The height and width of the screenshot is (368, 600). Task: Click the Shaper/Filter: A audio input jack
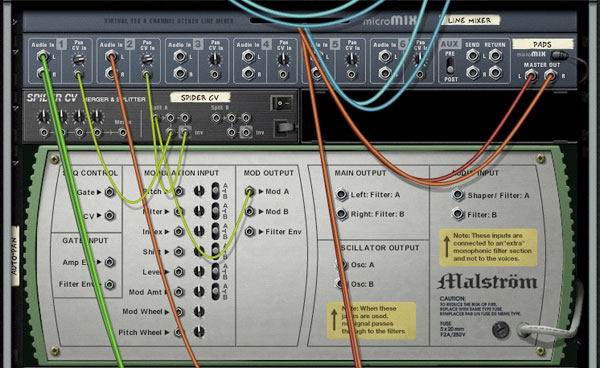[458, 195]
